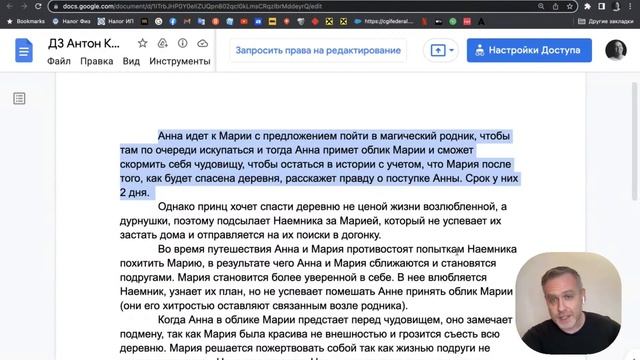Open the black letter A bookmark icon

pos(481,21)
